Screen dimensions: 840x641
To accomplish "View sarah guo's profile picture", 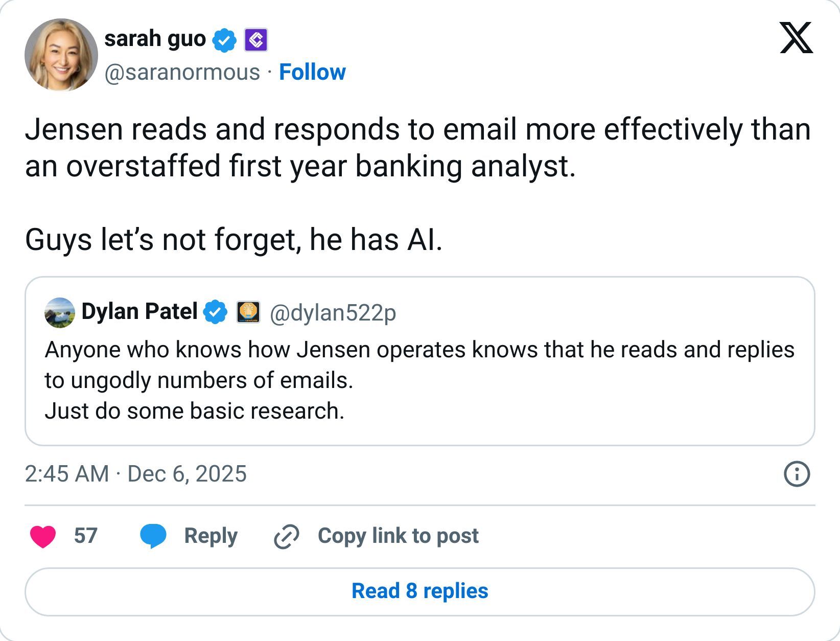I will 61,55.
